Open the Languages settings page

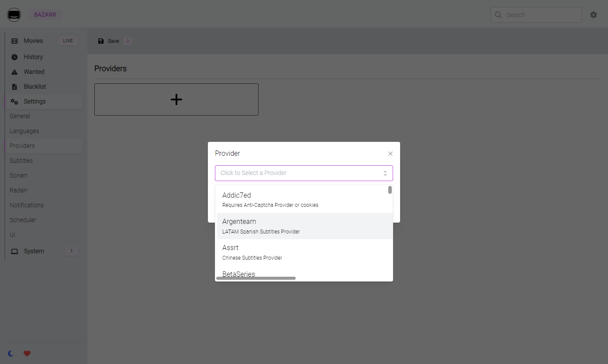[24, 131]
